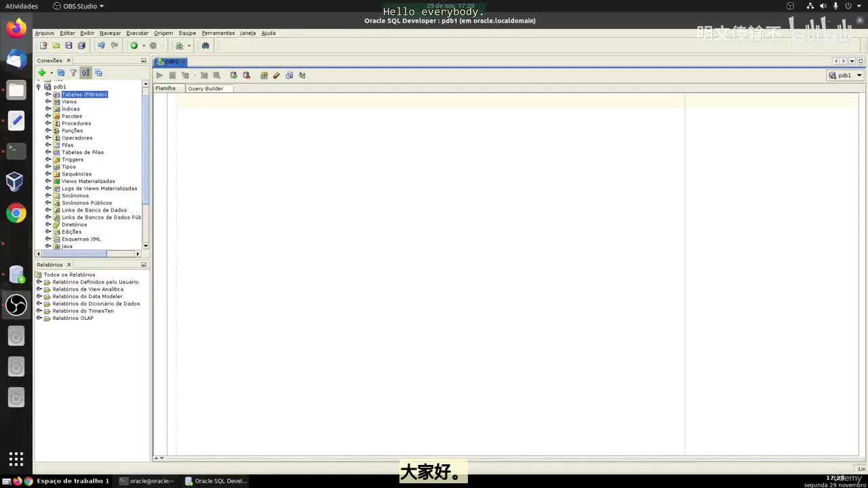
Task: Open Firefox from the Ubuntu dock
Action: point(16,28)
